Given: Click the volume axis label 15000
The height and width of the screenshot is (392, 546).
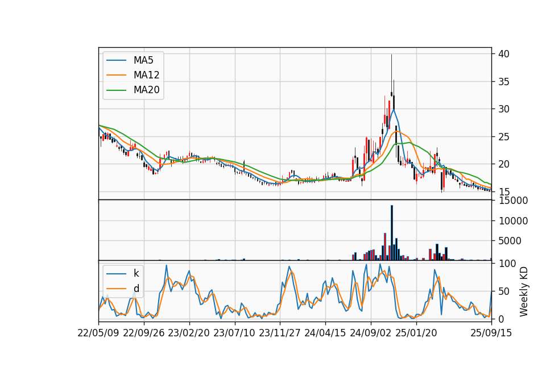Looking at the screenshot, I should [x=514, y=201].
